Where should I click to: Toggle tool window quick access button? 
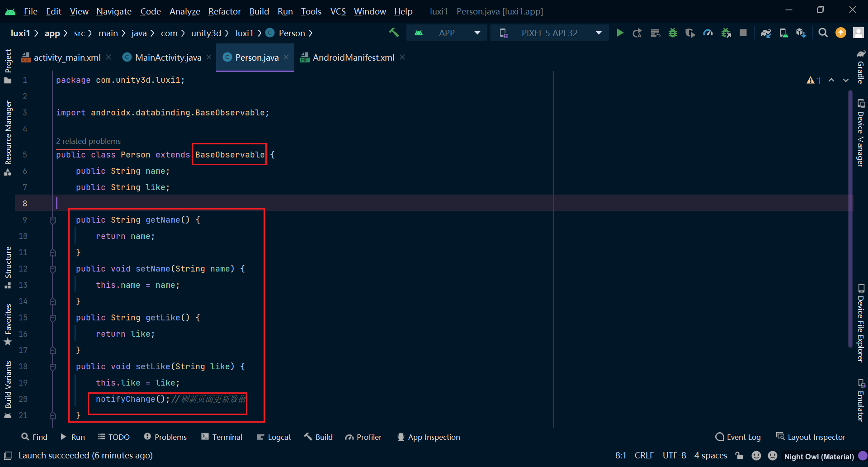pyautogui.click(x=8, y=456)
